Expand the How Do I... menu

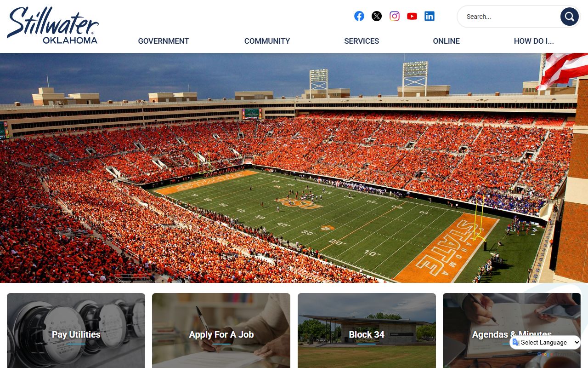coord(534,41)
